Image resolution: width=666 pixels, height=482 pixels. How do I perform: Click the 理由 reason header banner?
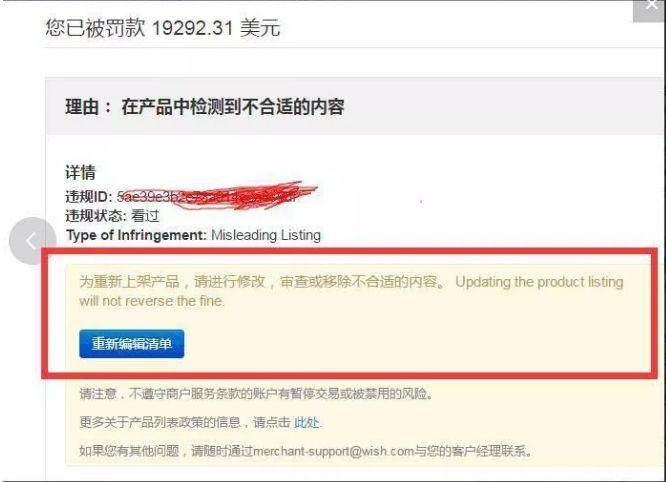[355, 107]
